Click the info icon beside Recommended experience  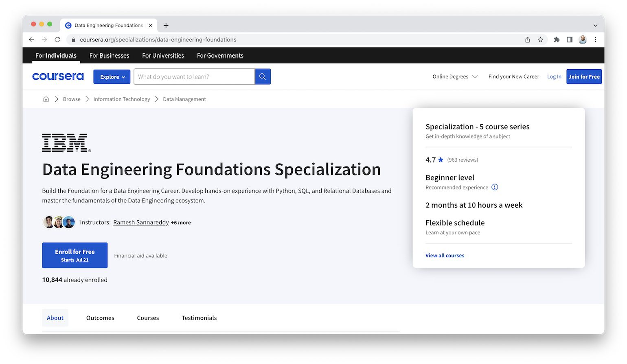tap(495, 187)
